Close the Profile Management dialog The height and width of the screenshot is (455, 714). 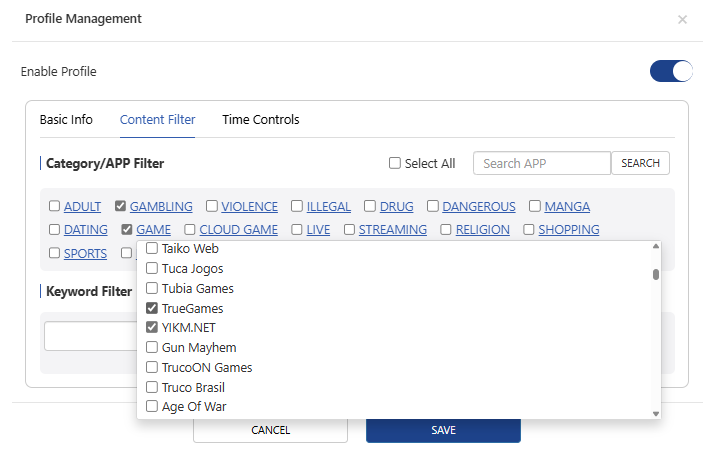[682, 19]
